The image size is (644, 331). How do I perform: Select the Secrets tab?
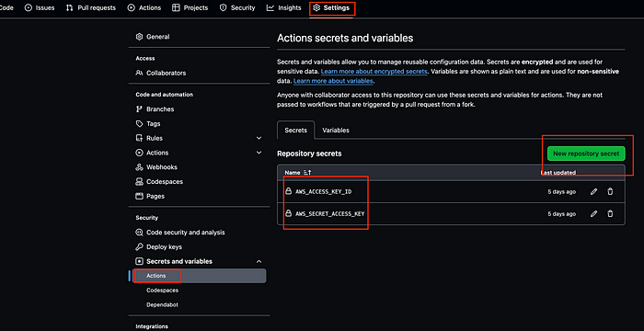[295, 131]
